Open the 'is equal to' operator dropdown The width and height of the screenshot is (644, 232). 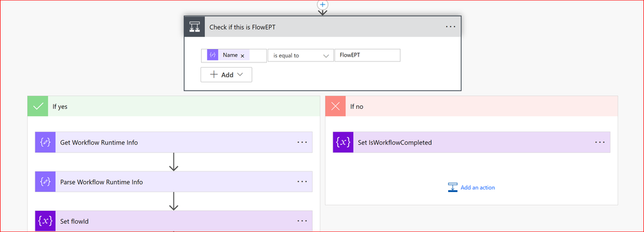tap(300, 55)
